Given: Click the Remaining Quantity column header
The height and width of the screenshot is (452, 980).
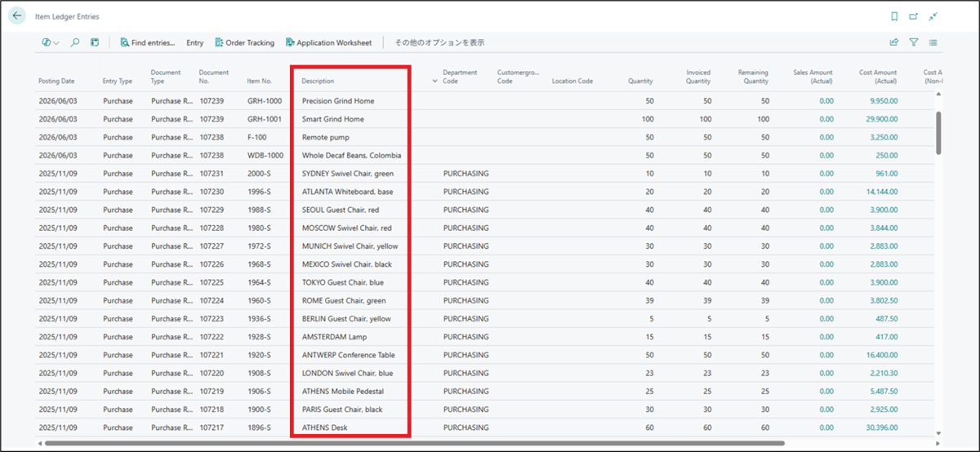Looking at the screenshot, I should pyautogui.click(x=753, y=77).
